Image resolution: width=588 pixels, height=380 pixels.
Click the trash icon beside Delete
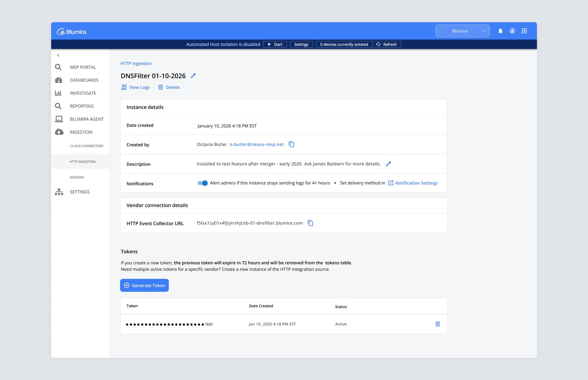click(x=160, y=87)
